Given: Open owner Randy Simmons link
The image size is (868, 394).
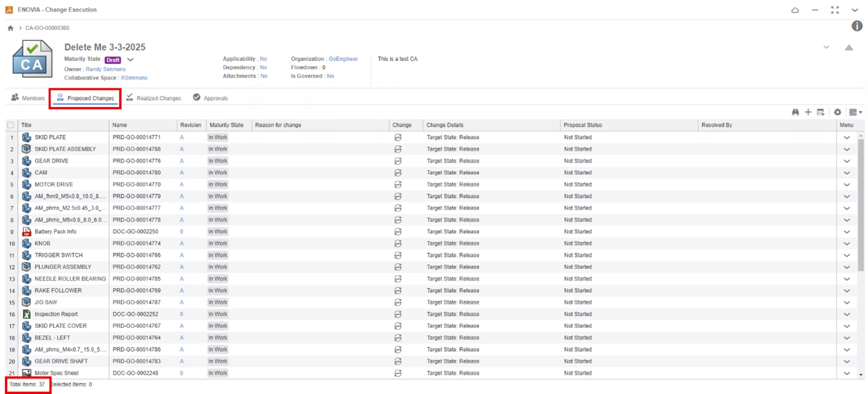Looking at the screenshot, I should click(106, 69).
